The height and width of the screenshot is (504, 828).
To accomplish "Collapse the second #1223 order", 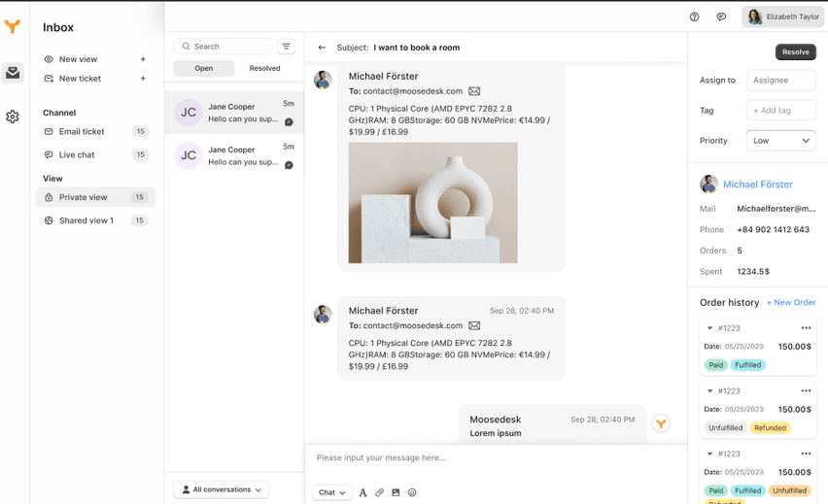I will (x=709, y=390).
